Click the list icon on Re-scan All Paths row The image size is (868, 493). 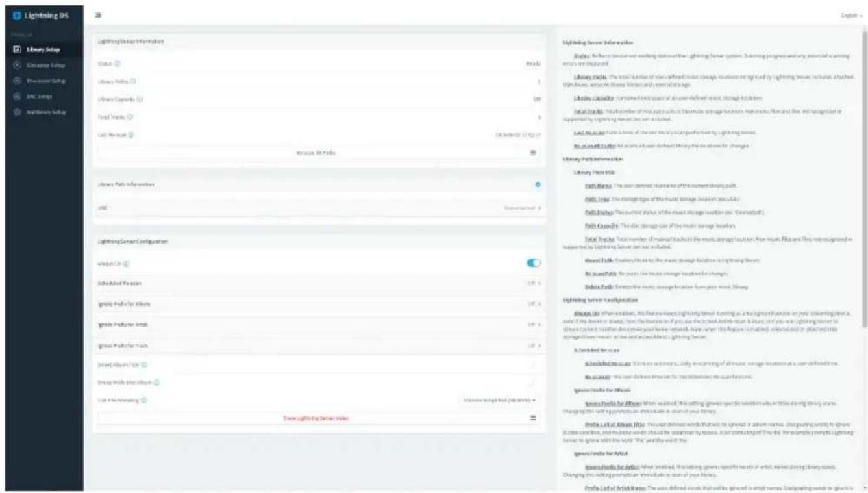[533, 152]
